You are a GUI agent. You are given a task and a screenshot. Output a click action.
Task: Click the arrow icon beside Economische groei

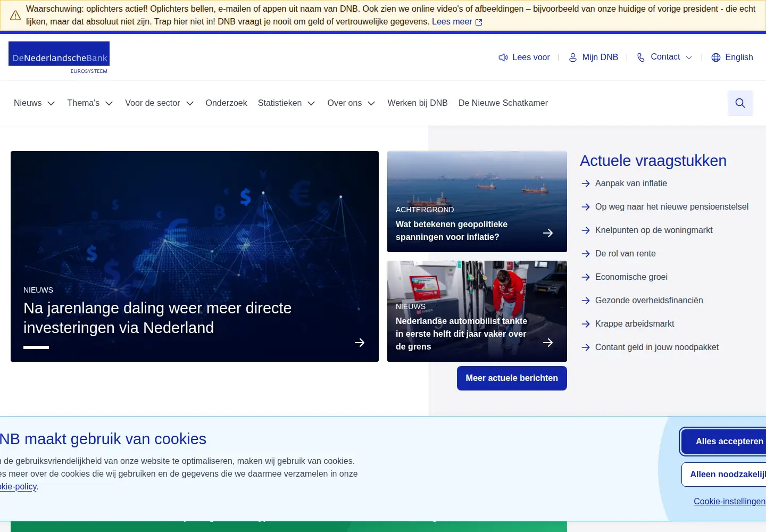coord(586,277)
